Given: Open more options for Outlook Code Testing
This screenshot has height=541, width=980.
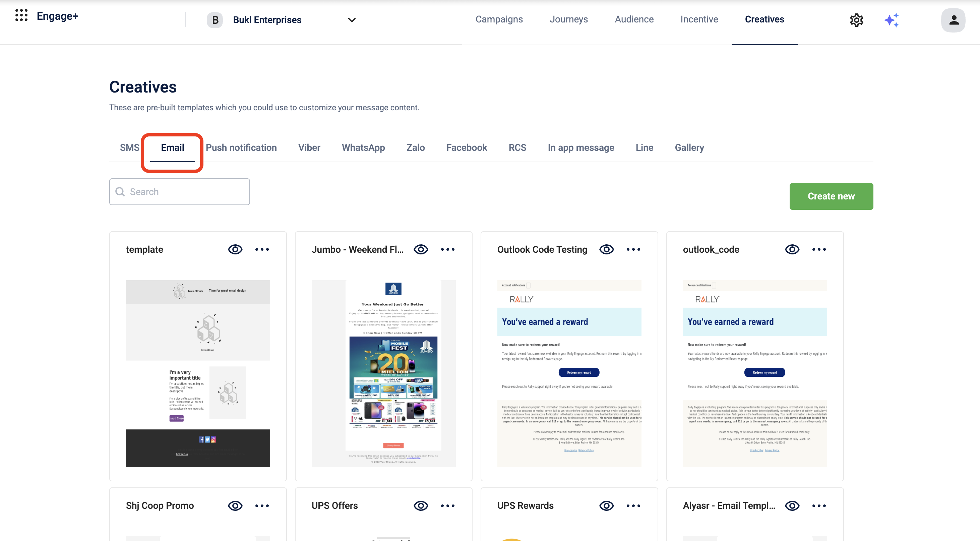Looking at the screenshot, I should (x=633, y=250).
